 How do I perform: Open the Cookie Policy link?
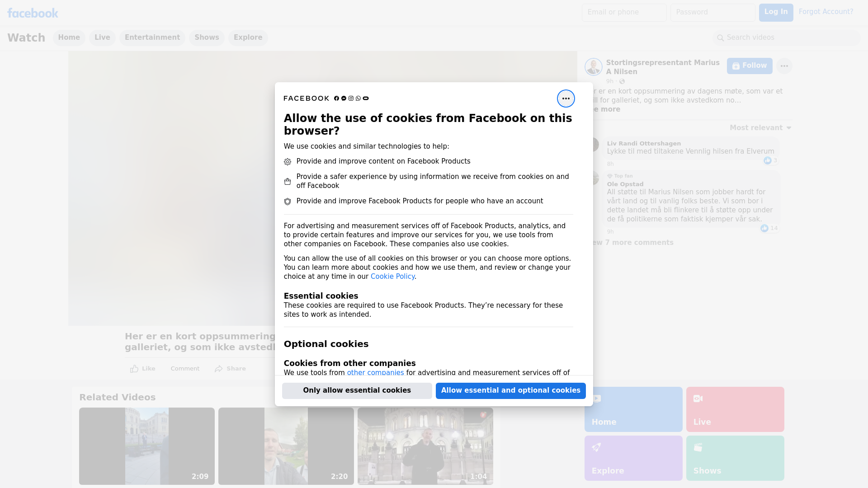click(x=392, y=277)
